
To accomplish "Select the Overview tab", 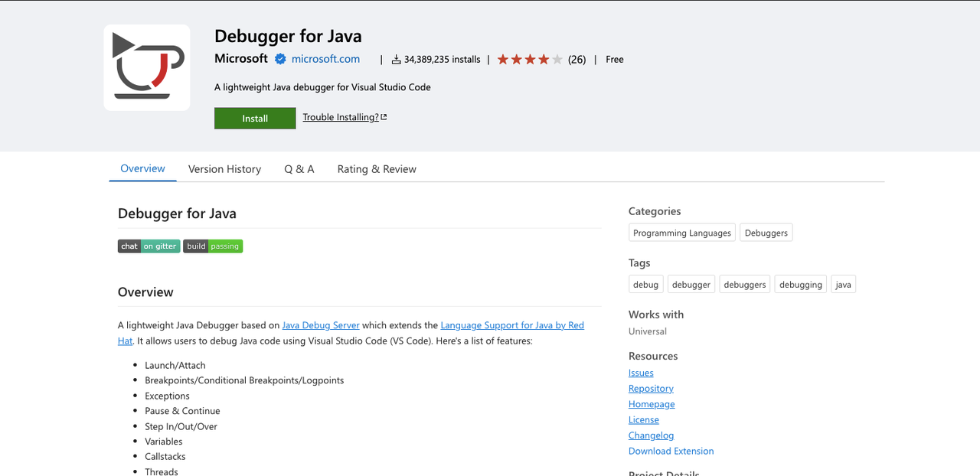I will [142, 168].
